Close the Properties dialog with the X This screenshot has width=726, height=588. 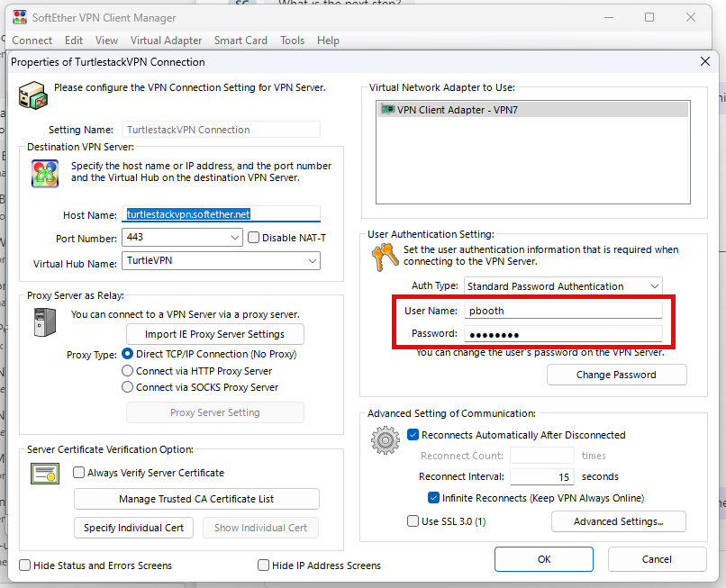point(704,61)
